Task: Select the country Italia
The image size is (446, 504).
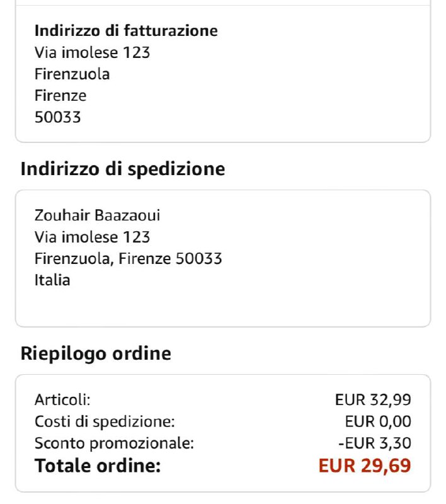Action: point(52,280)
